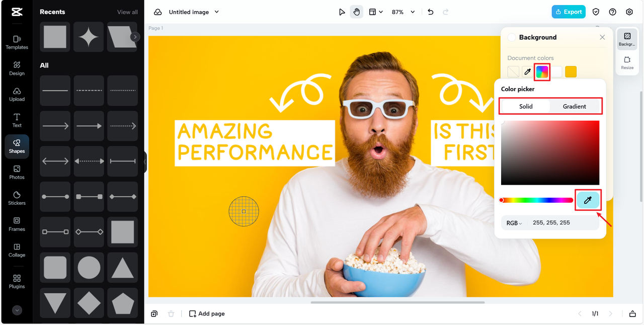Show next recent shapes arrow
This screenshot has height=325, width=644.
[x=135, y=37]
